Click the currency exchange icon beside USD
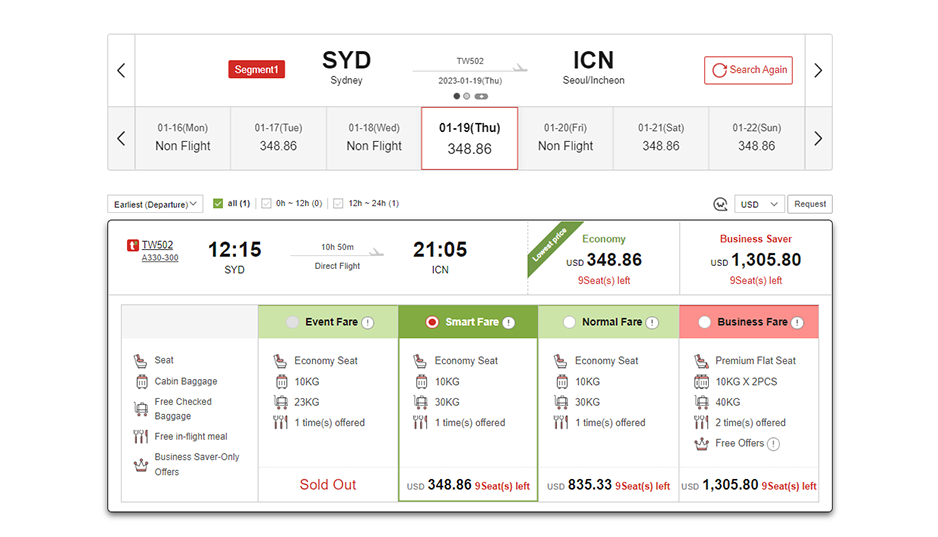Screen dimensions: 938x537 pos(720,204)
